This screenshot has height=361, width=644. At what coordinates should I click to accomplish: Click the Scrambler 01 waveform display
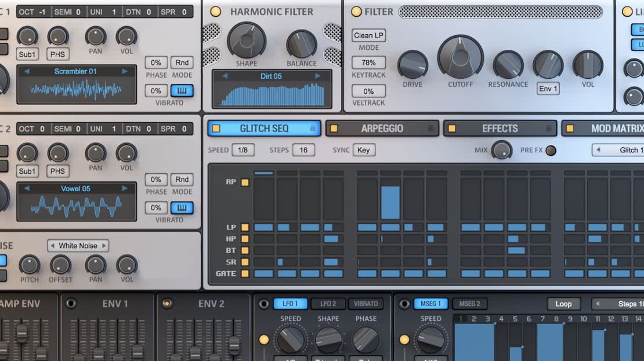click(x=77, y=89)
